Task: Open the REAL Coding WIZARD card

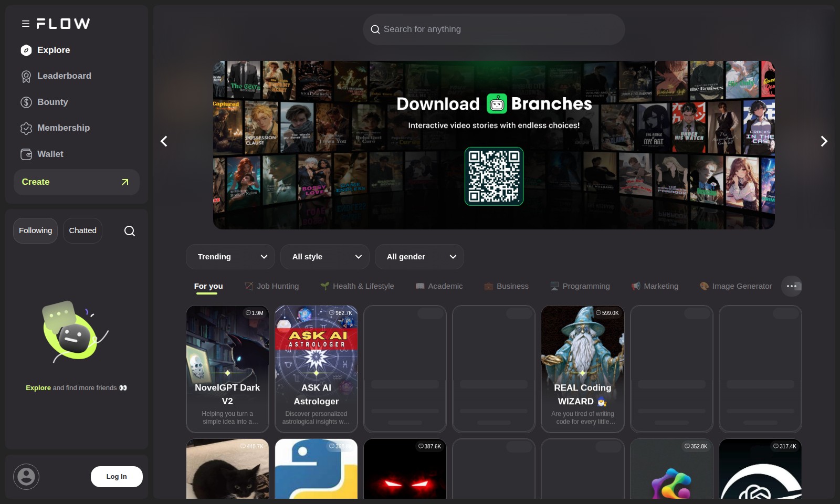Action: (583, 369)
